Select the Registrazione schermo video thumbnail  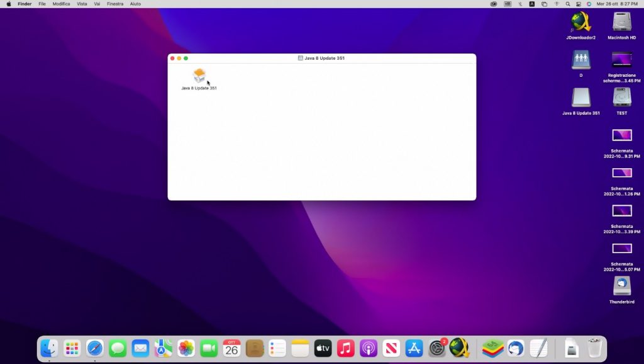click(621, 60)
